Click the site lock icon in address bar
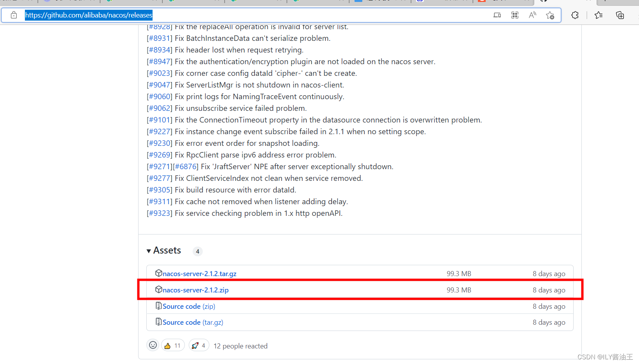This screenshot has height=364, width=639. pyautogui.click(x=14, y=15)
